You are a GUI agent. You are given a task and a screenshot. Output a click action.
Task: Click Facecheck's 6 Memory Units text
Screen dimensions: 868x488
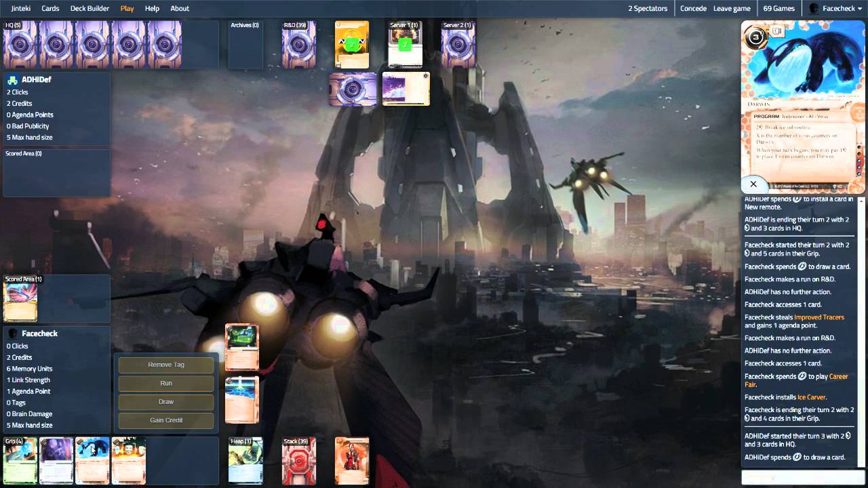point(29,369)
